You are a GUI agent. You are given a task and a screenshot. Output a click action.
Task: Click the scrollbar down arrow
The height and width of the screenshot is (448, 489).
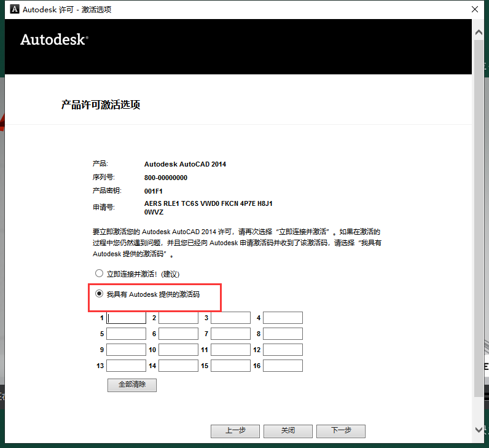[479, 430]
